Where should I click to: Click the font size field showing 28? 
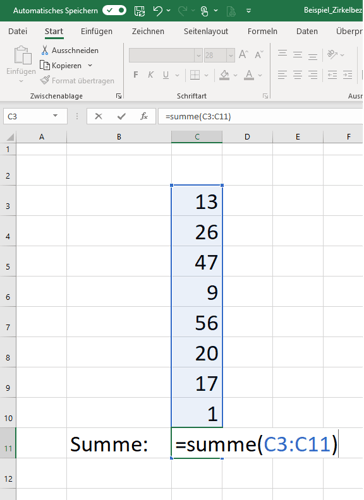click(x=215, y=55)
